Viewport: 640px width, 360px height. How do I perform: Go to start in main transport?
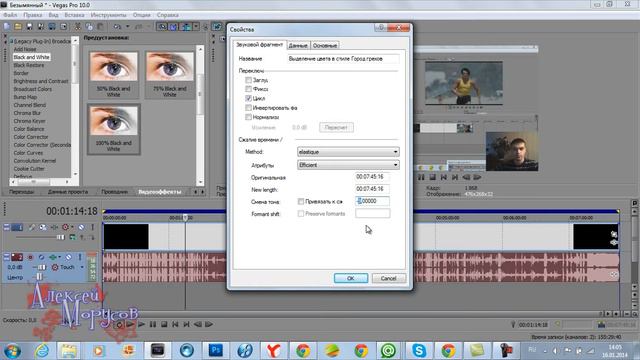tap(175, 324)
